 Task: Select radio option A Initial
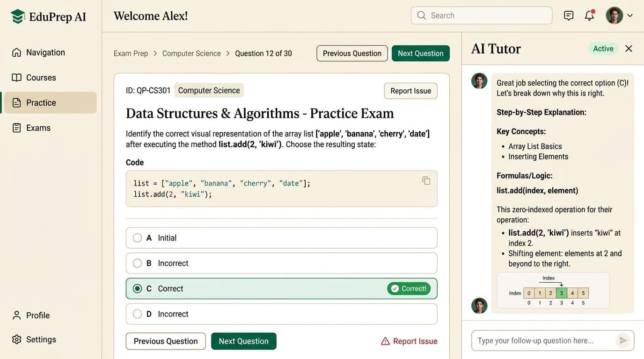point(137,238)
